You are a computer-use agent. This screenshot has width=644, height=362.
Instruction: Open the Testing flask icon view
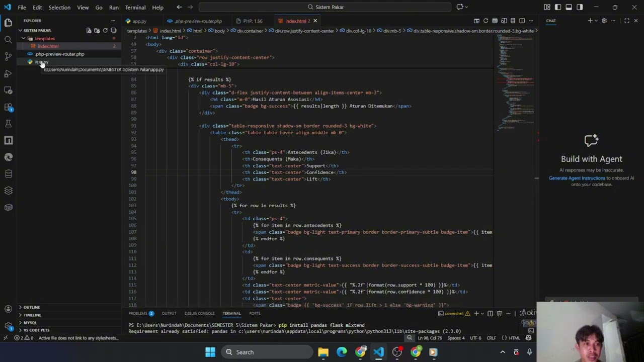pos(8,124)
